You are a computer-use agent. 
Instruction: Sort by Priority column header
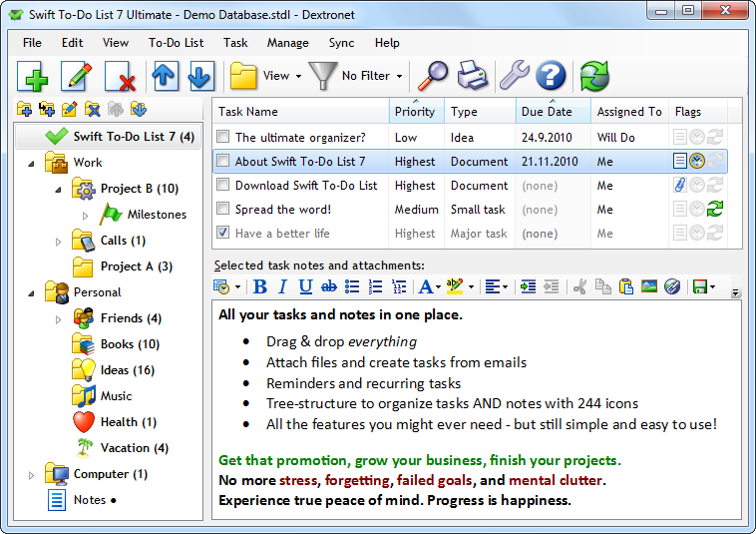tap(417, 111)
